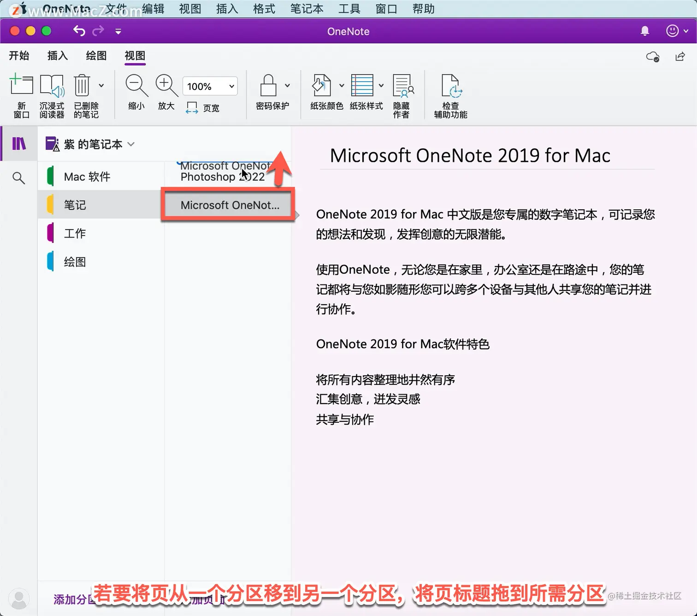This screenshot has width=697, height=616.
Task: Toggle 隐藏作者 hide authors
Action: pos(402,95)
